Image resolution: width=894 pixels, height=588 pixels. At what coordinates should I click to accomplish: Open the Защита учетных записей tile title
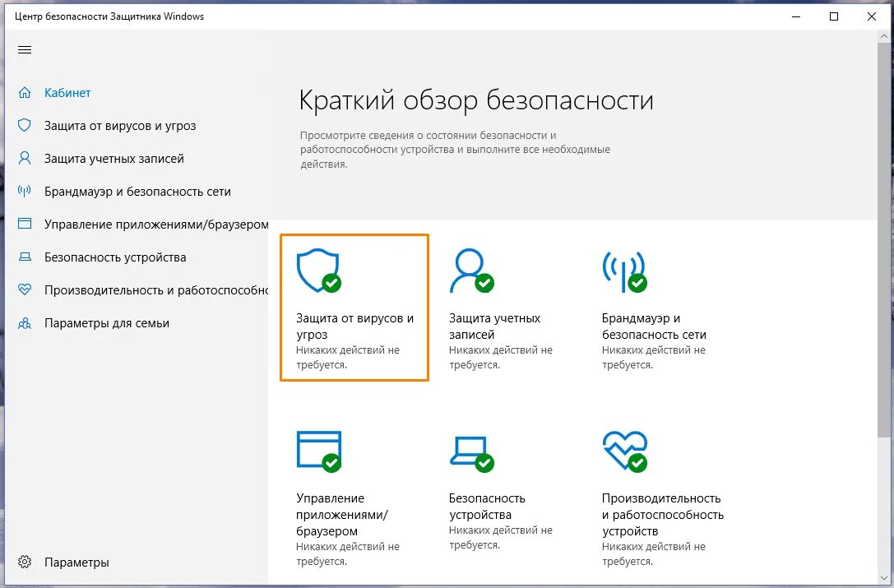point(494,326)
